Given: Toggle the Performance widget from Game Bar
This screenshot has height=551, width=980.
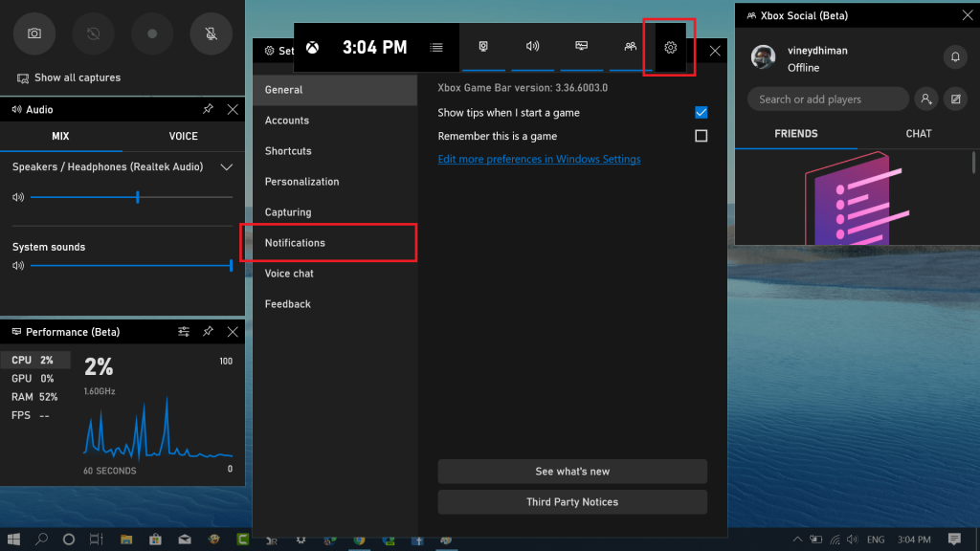Looking at the screenshot, I should (581, 47).
